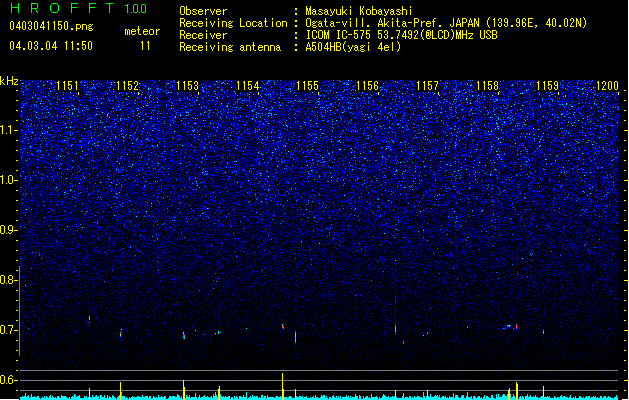Click antenna text A504HB(yagi 4el)
Screen dimensions: 629x400
(353, 47)
